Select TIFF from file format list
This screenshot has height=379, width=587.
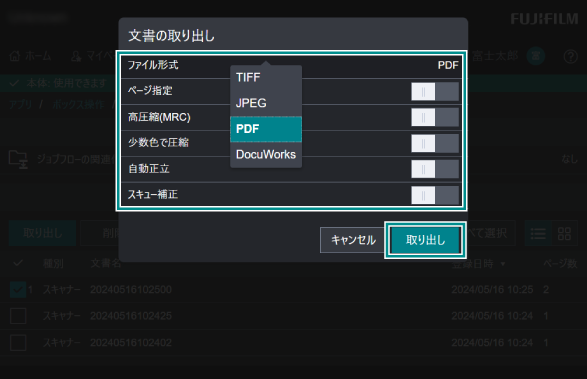click(x=266, y=78)
